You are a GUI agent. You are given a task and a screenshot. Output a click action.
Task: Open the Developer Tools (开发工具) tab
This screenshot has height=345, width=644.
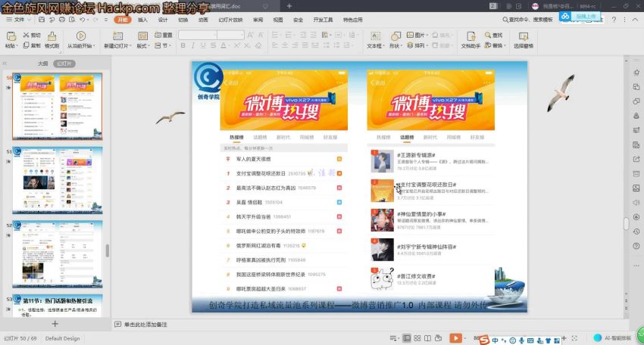tap(323, 20)
